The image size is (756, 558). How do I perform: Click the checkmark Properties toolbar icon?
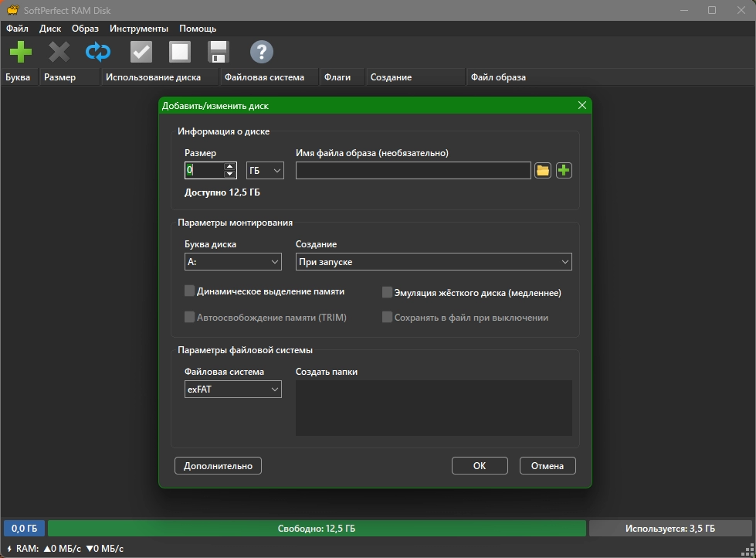[141, 53]
